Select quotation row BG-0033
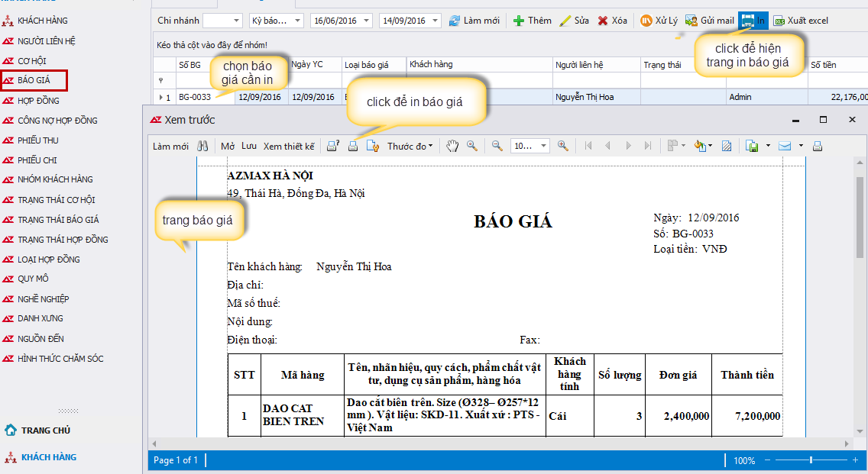 [195, 97]
